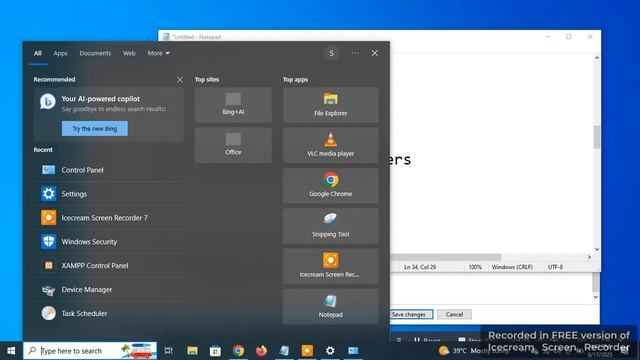Click Notepad's vertical scrollbar thumb
The height and width of the screenshot is (360, 640).
click(x=597, y=137)
